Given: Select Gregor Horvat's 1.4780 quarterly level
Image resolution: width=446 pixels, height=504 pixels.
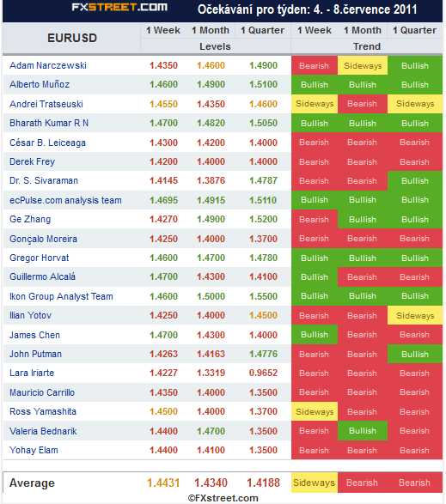Looking at the screenshot, I should pyautogui.click(x=263, y=258).
